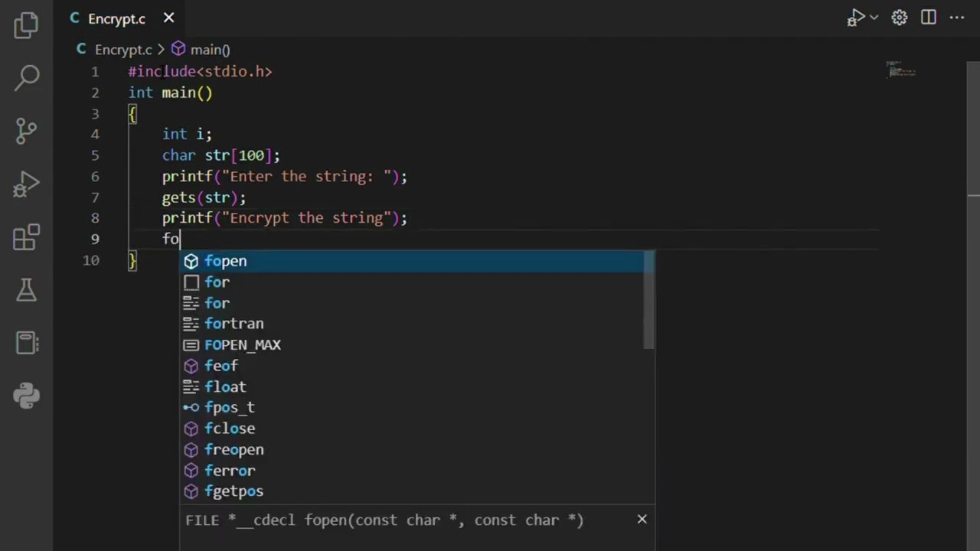Screen dimensions: 980x551
Task: Click the #include<stdio.h> line
Action: click(x=200, y=72)
